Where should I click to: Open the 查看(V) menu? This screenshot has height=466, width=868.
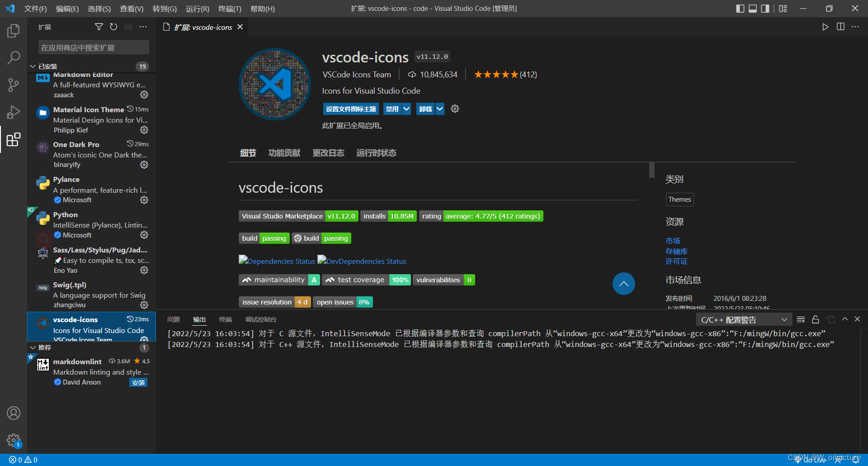coord(132,9)
